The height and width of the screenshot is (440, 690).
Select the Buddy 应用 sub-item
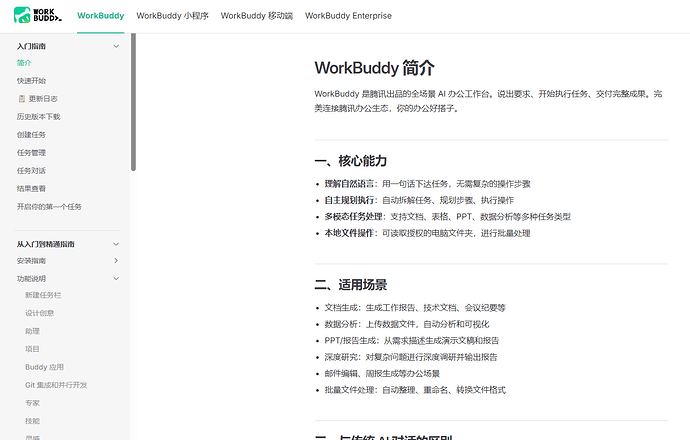click(x=44, y=367)
